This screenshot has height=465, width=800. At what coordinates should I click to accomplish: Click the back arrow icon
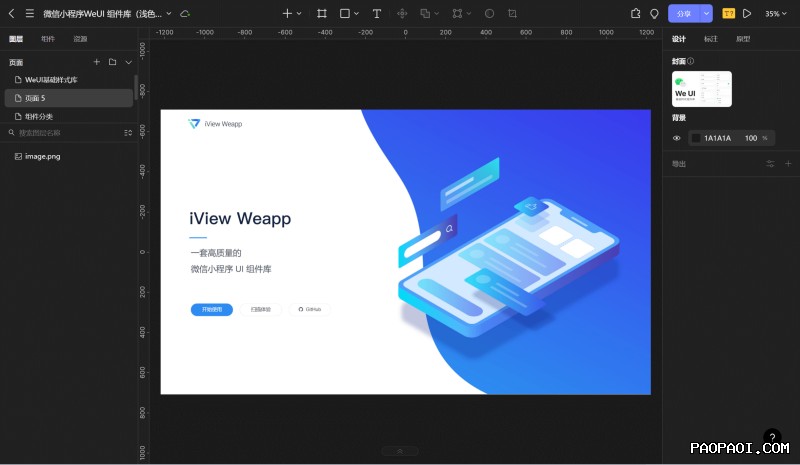tap(11, 14)
